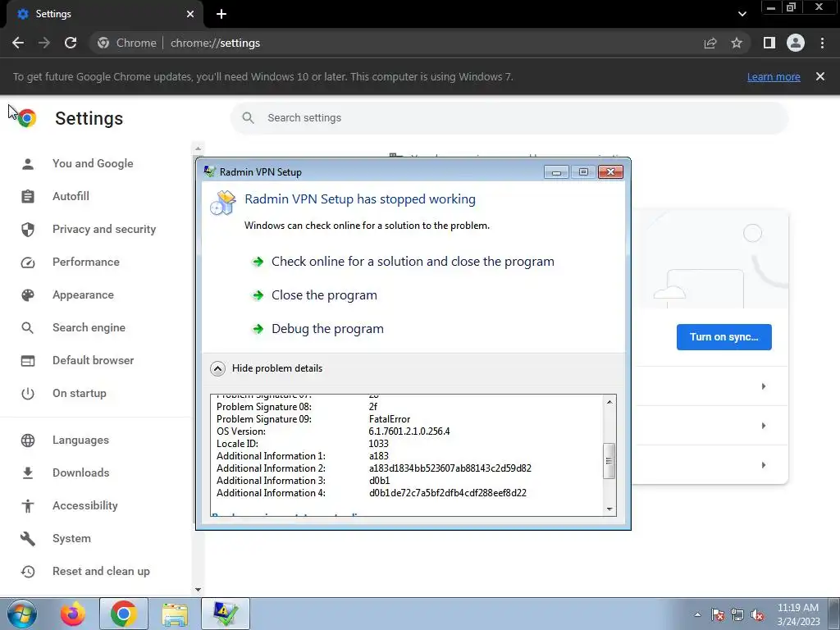Open Performance settings section
This screenshot has width=840, height=630.
tap(85, 262)
